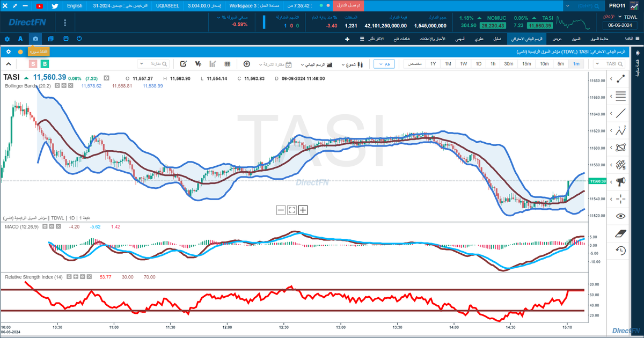Toggle drawings visibility eye icon
Image resolution: width=644 pixels, height=338 pixels.
click(621, 216)
